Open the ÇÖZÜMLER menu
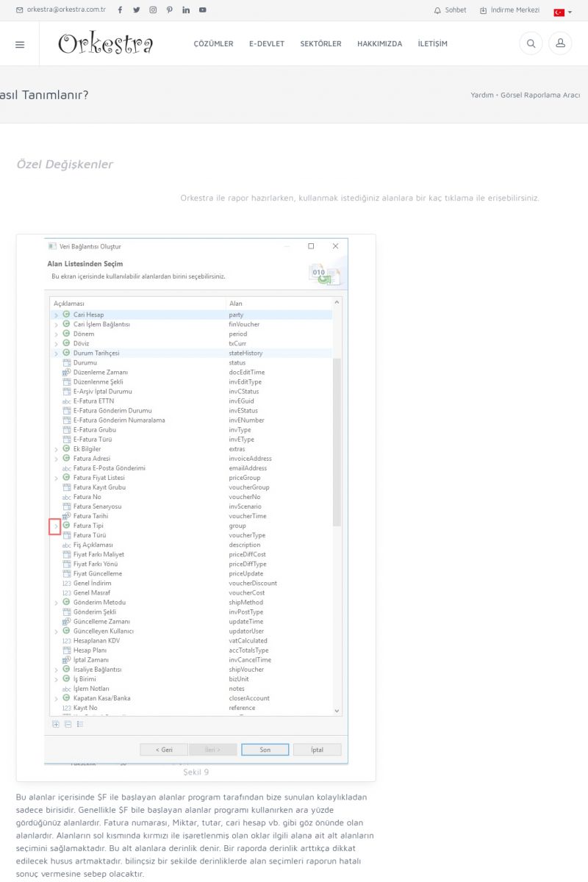588x882 pixels. pos(213,44)
